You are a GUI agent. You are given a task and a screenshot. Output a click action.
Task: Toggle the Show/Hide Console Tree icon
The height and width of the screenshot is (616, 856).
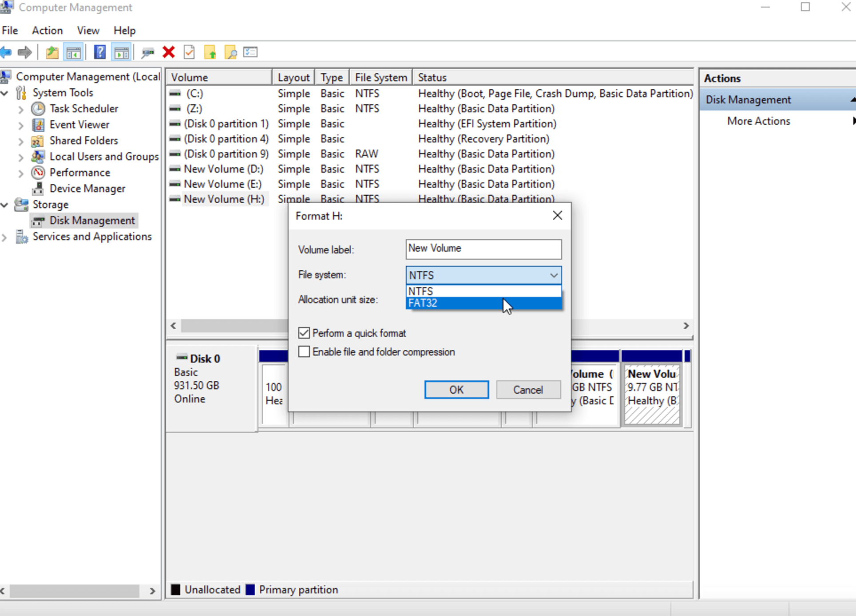point(73,51)
